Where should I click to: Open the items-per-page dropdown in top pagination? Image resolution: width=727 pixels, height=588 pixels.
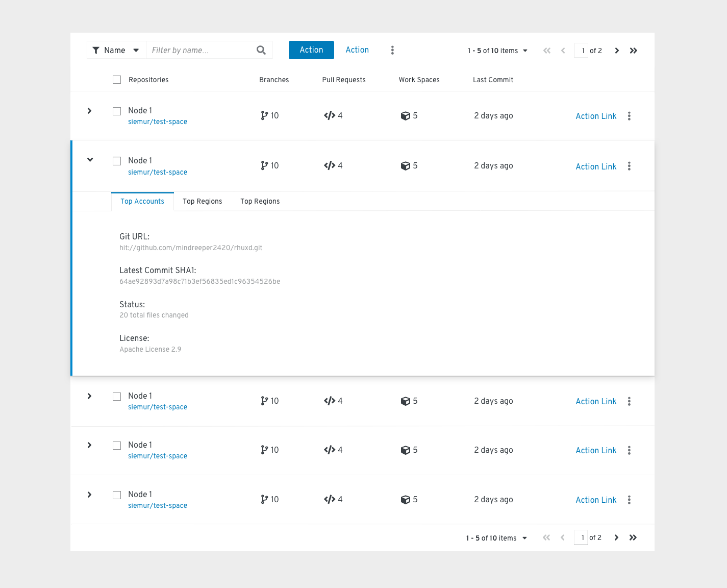point(525,51)
